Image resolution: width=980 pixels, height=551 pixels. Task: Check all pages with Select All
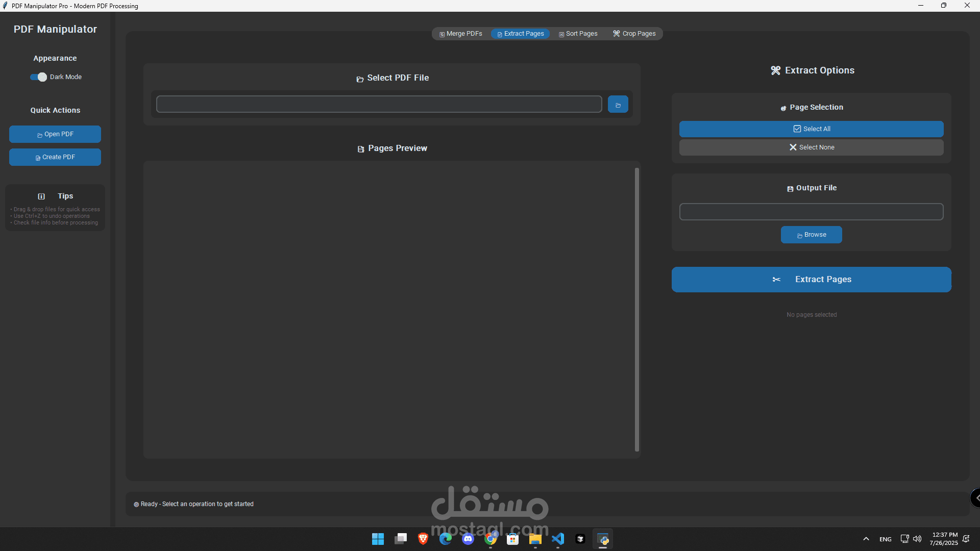tap(811, 129)
